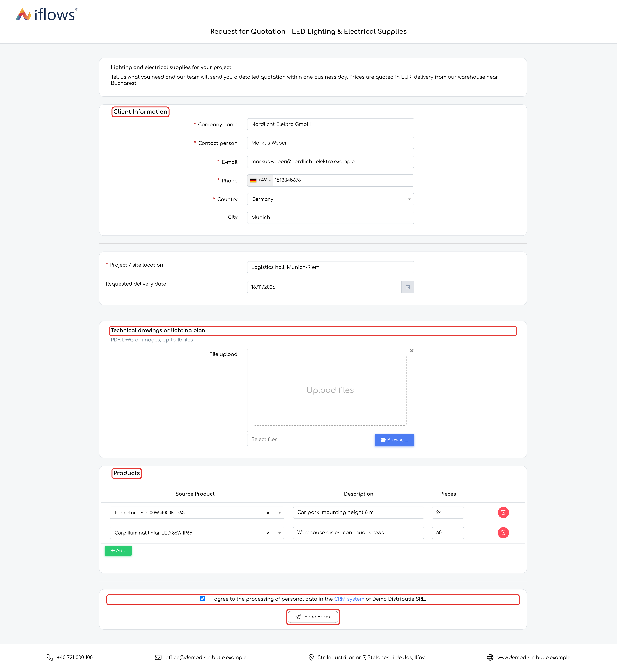Click the phone icon in the footer
Viewport: 617px width, 672px height.
click(50, 657)
